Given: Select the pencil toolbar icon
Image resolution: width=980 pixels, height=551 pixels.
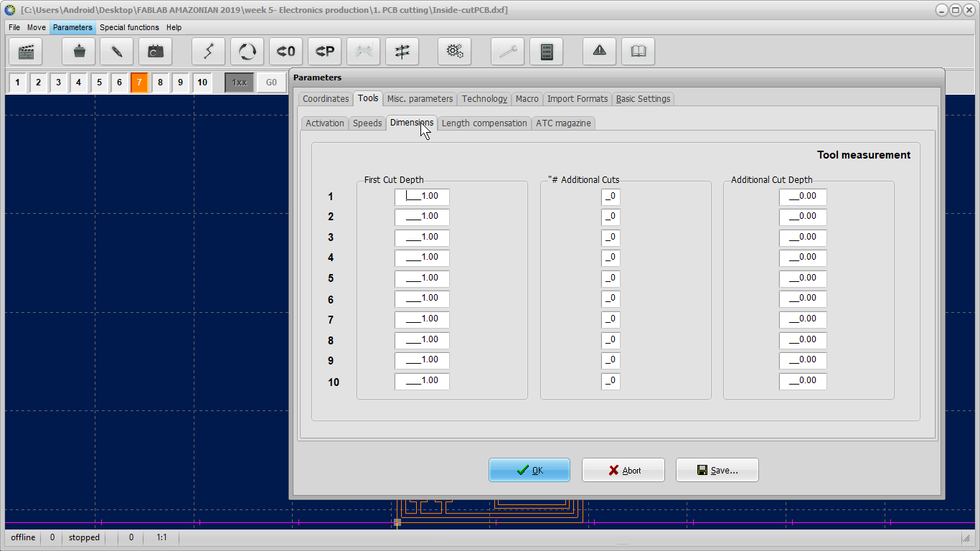Looking at the screenshot, I should pyautogui.click(x=117, y=52).
